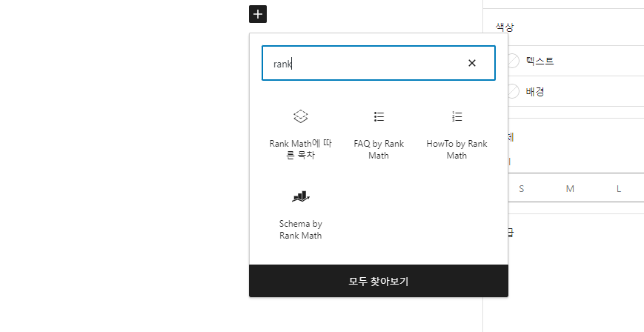
Task: Open the 배경 background color picker
Action: pyautogui.click(x=575, y=91)
